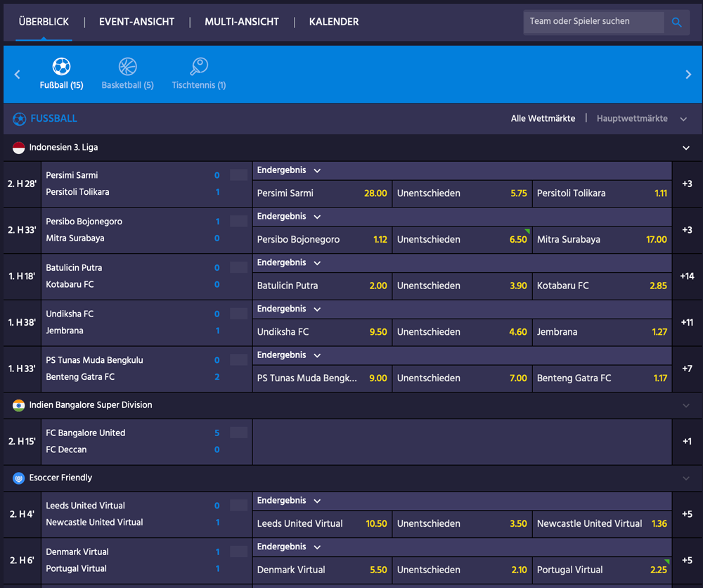
Task: Show +3 more markets for Persibo Bojonegoro match
Action: coord(688,230)
